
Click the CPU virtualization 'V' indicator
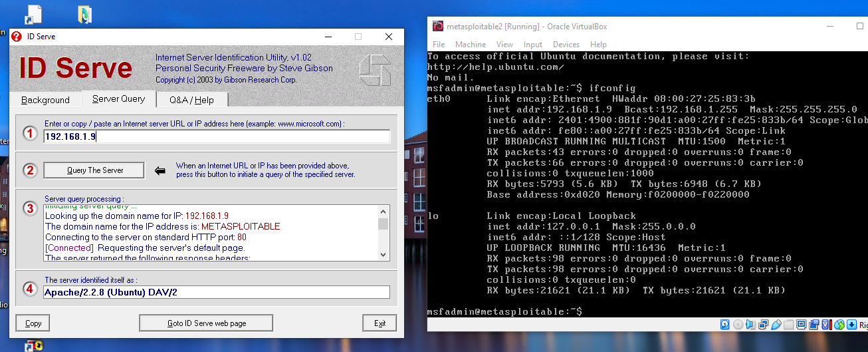point(826,325)
